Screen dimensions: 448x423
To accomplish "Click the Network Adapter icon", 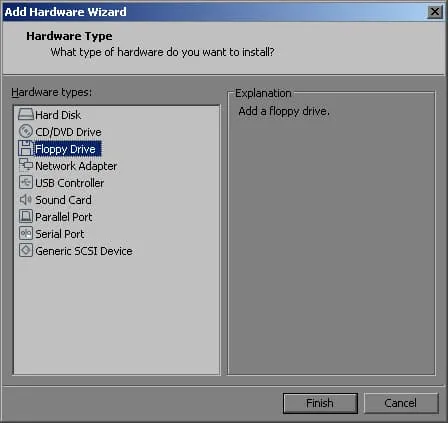I will (26, 165).
